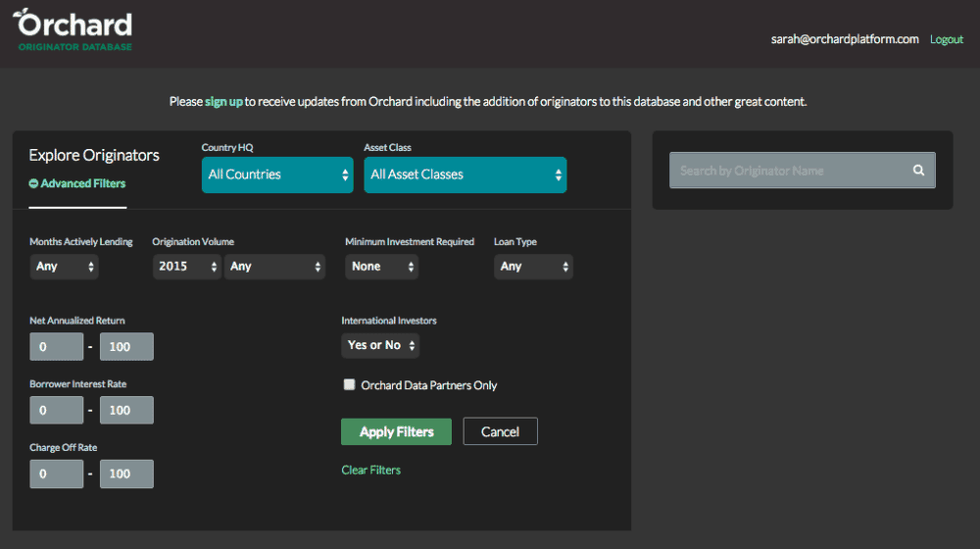
Task: Open the Asset Class dropdown
Action: point(465,175)
